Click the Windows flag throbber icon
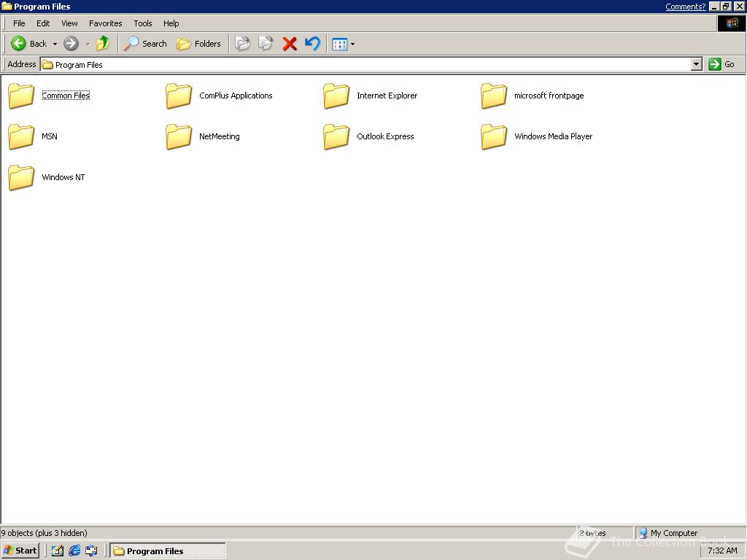This screenshot has width=747, height=560. [731, 23]
